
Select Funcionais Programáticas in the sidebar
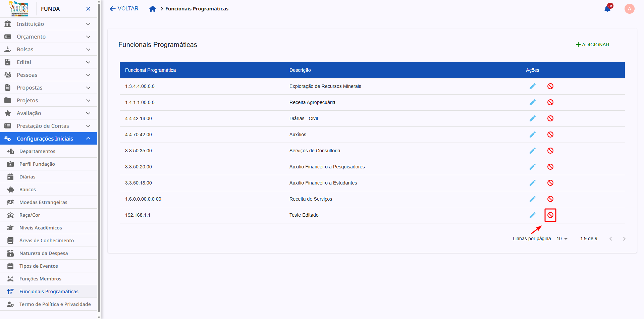click(49, 291)
